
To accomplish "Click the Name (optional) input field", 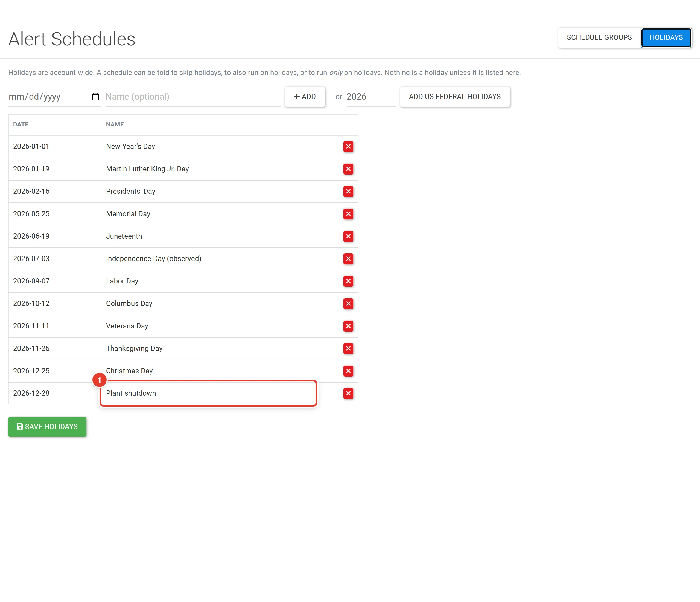I will point(193,97).
